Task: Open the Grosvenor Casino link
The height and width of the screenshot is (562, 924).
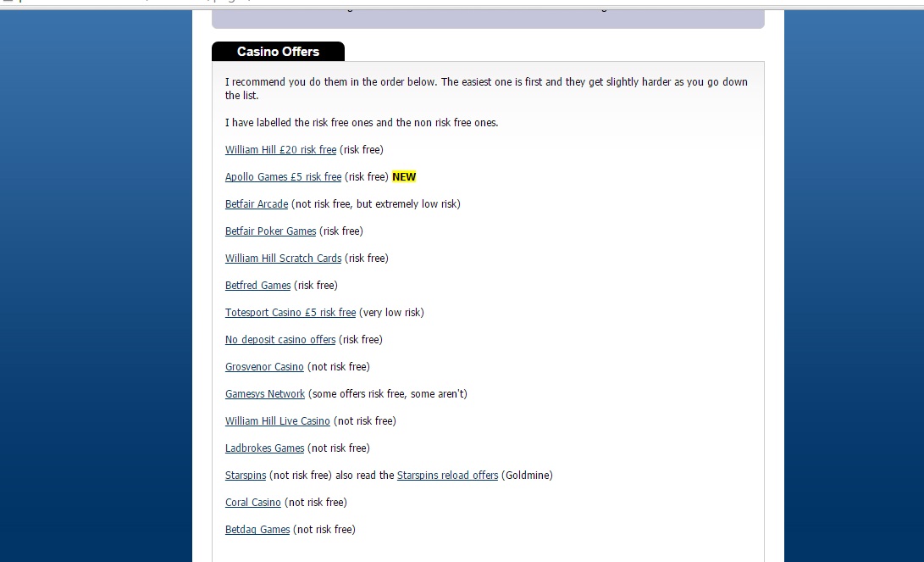Action: 264,367
